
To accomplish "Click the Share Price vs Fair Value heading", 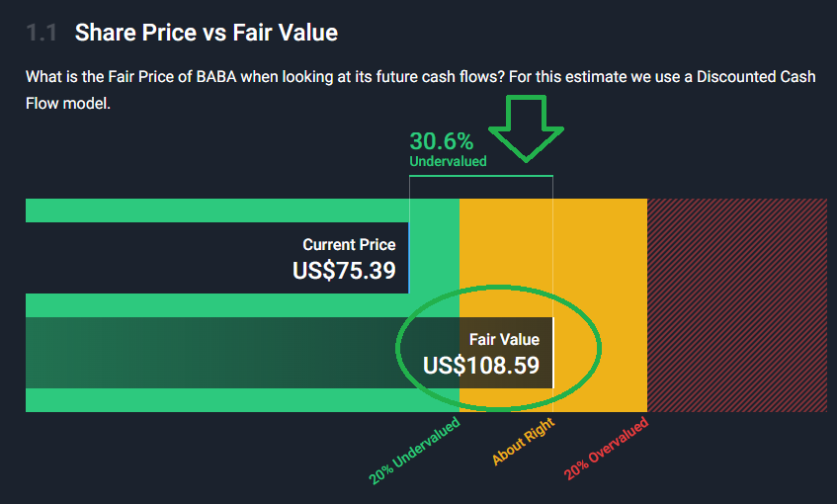I will [x=207, y=33].
